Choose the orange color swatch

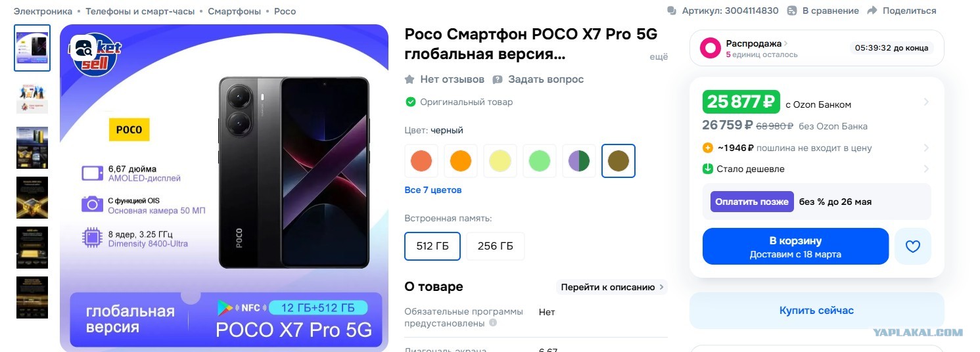point(461,161)
